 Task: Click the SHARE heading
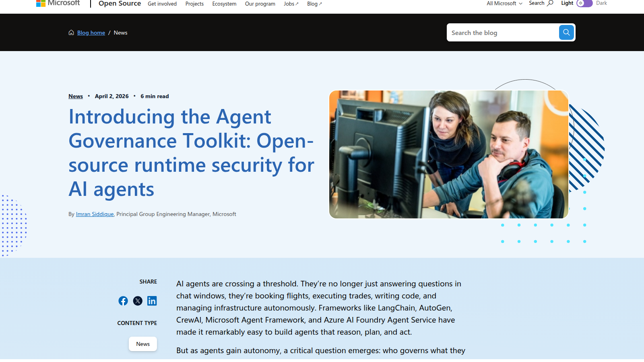148,282
